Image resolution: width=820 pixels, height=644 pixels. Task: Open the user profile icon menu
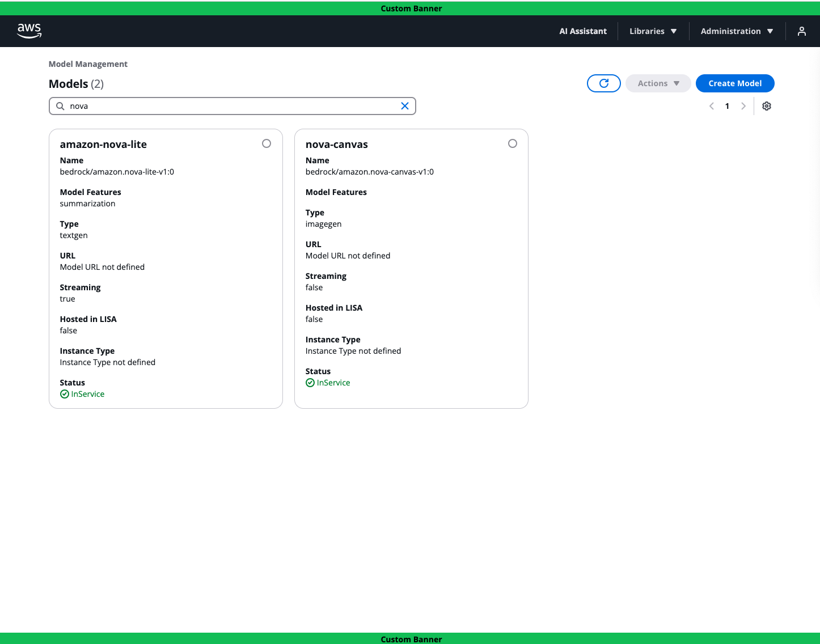tap(801, 31)
